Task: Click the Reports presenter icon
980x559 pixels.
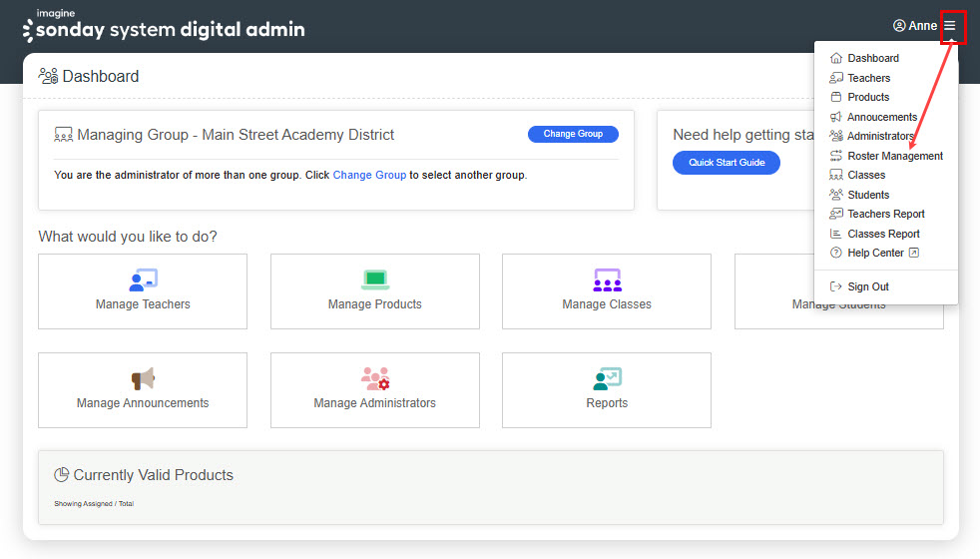Action: (x=607, y=378)
